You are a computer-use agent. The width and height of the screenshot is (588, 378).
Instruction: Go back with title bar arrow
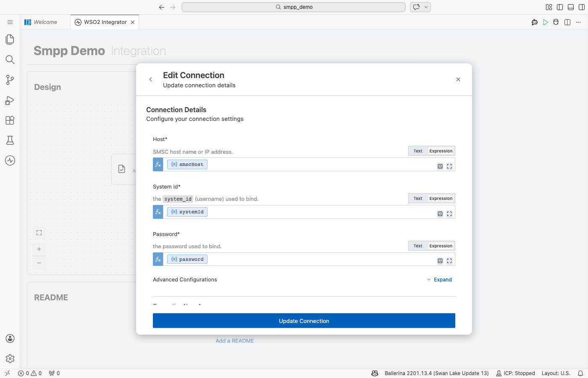(x=162, y=7)
